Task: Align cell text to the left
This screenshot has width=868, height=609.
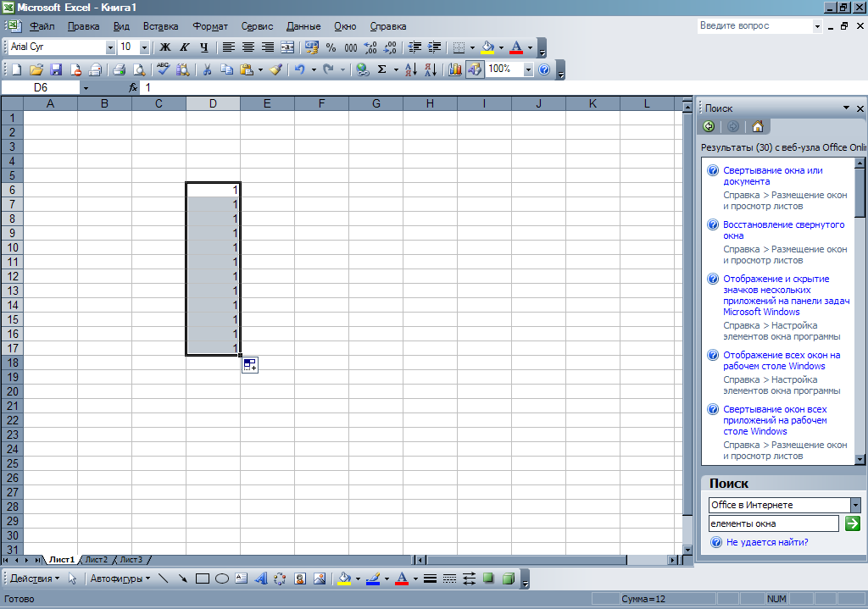Action: click(228, 47)
